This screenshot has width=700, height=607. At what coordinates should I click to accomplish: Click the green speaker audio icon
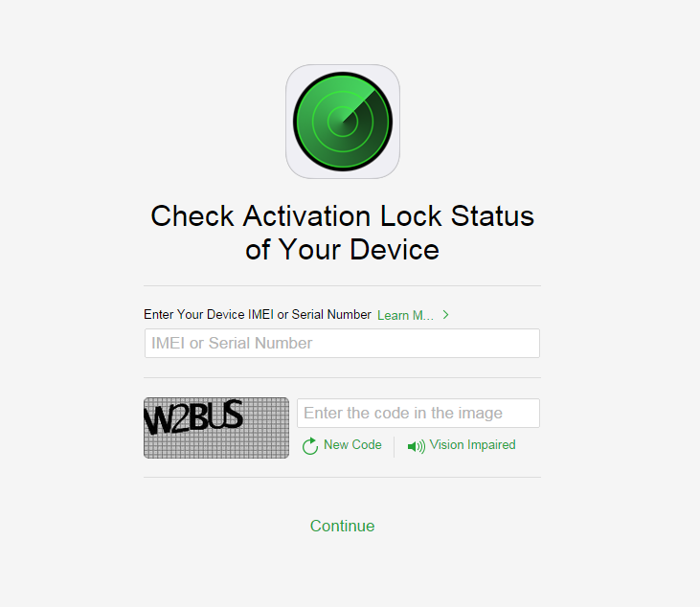(x=416, y=446)
